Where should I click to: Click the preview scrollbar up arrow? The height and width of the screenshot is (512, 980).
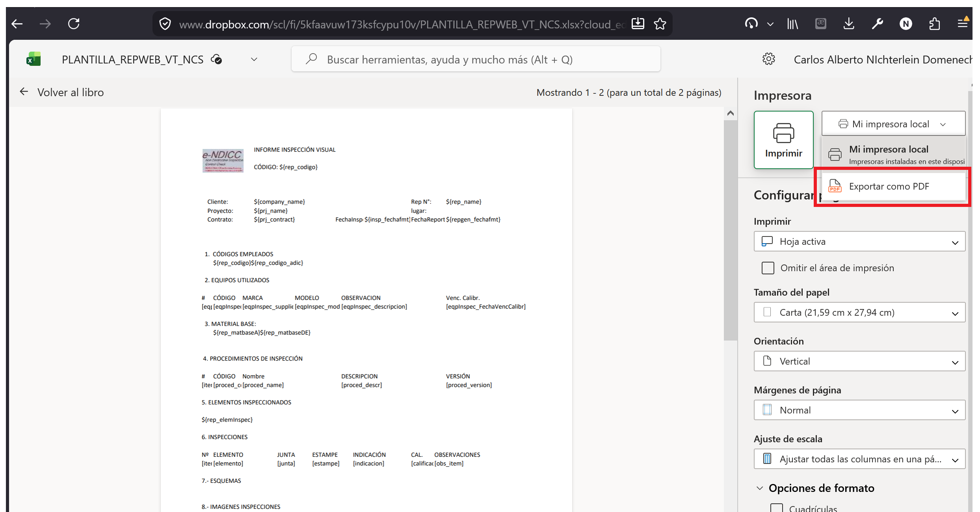click(730, 114)
